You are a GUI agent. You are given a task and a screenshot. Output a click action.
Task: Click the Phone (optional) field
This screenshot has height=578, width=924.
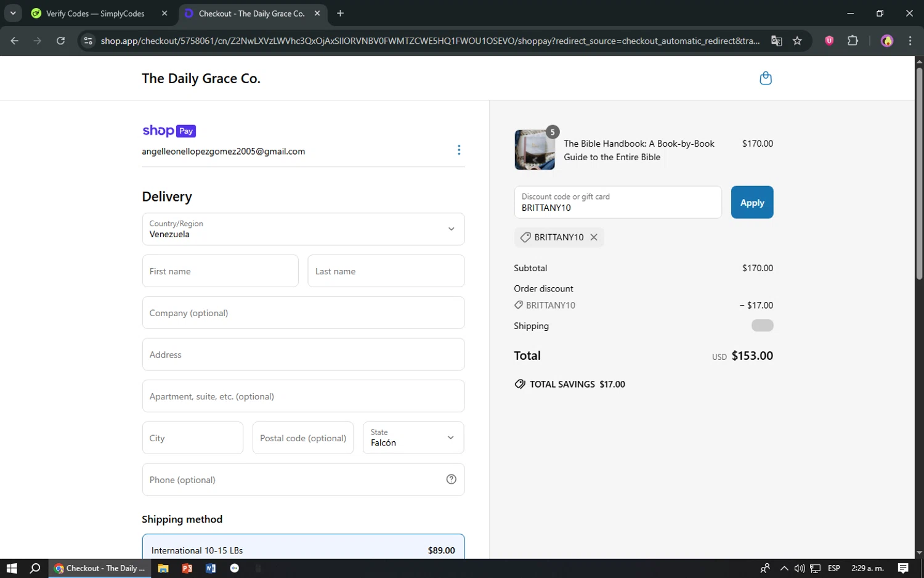click(303, 479)
